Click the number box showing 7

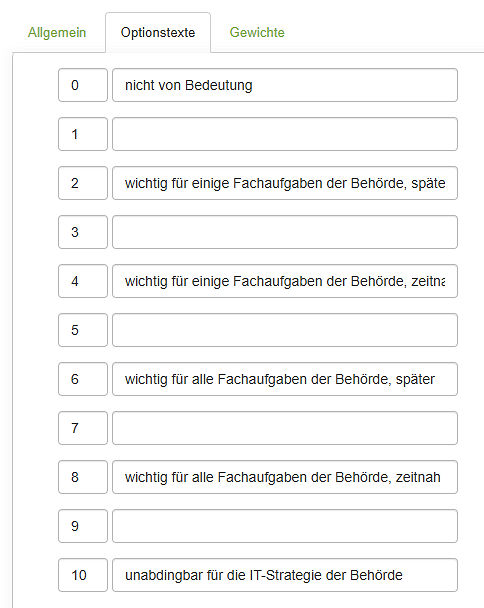[83, 428]
